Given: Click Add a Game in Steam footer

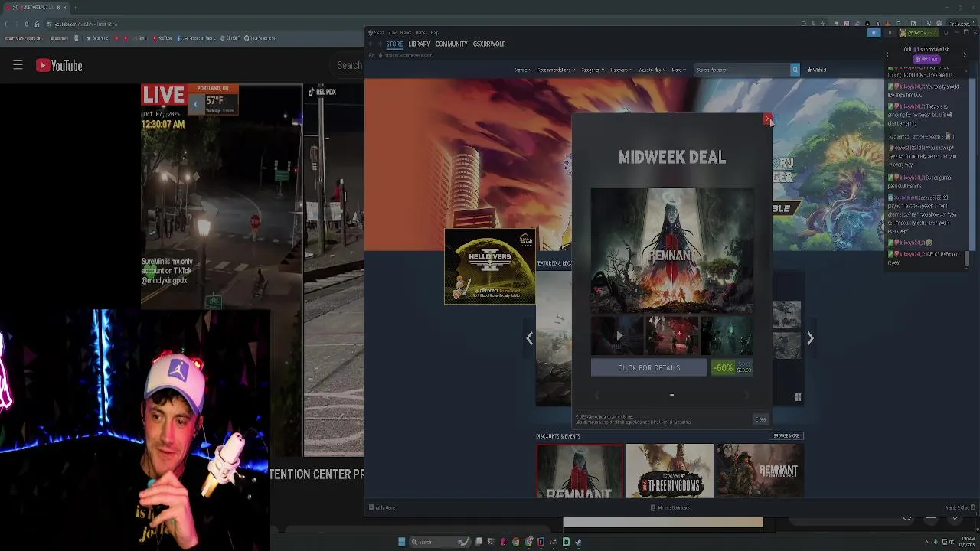Looking at the screenshot, I should 382,507.
